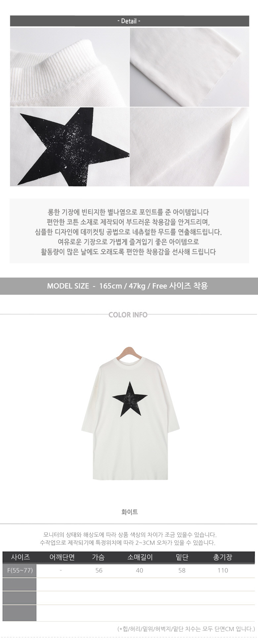The image size is (258, 644).
Task: Select the 사이즈 column header
Action: [x=21, y=557]
